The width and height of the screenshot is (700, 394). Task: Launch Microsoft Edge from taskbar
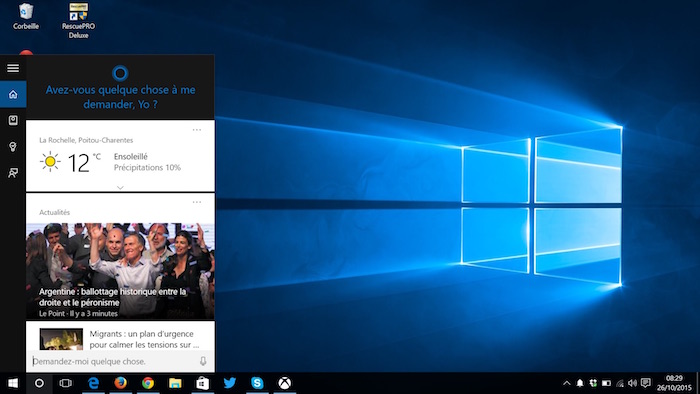(x=93, y=383)
